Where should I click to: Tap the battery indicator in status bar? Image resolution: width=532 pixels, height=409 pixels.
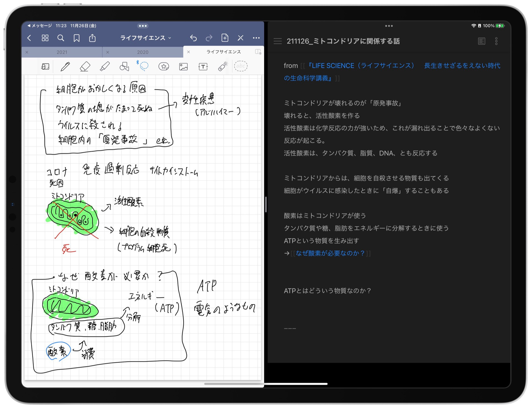click(500, 26)
